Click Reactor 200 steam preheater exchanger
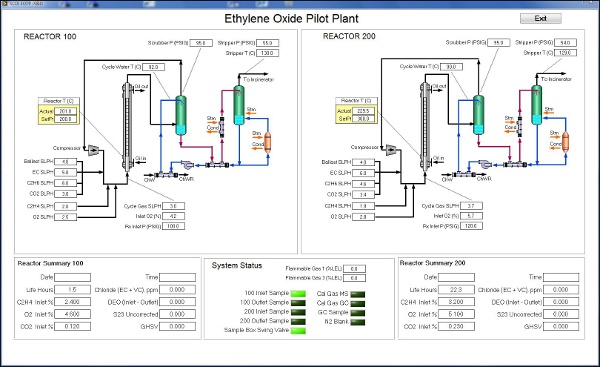 click(x=519, y=126)
